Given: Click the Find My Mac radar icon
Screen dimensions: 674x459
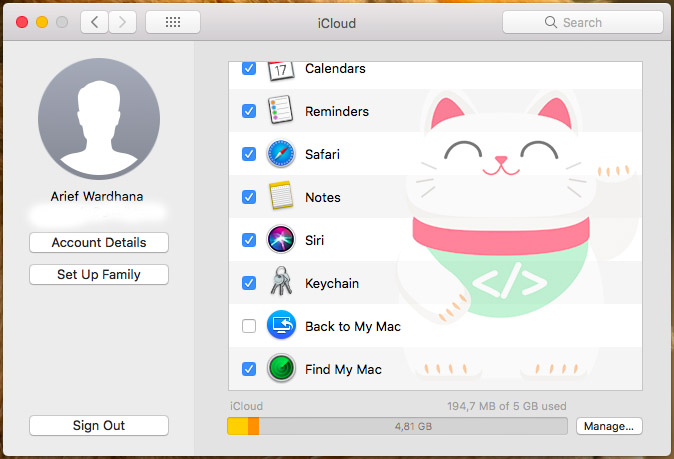Looking at the screenshot, I should [x=281, y=368].
